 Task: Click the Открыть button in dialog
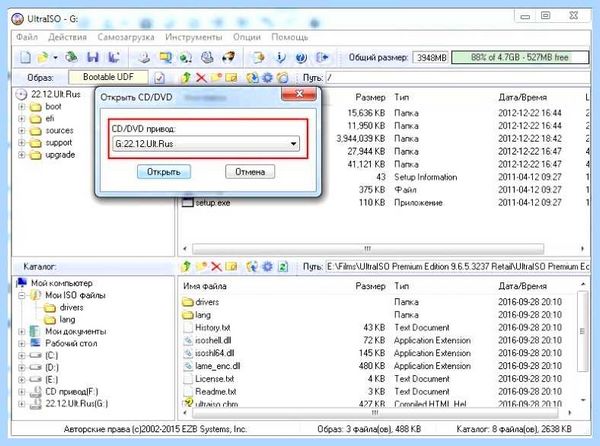click(x=164, y=172)
